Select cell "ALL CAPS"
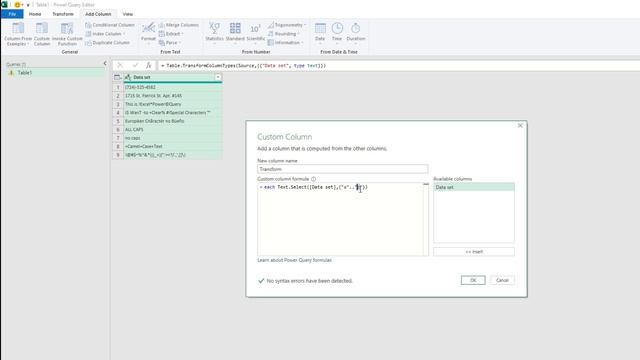 [173, 129]
